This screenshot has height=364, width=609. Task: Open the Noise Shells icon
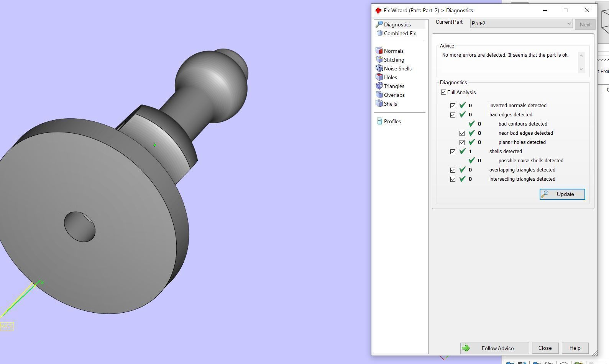pyautogui.click(x=379, y=69)
